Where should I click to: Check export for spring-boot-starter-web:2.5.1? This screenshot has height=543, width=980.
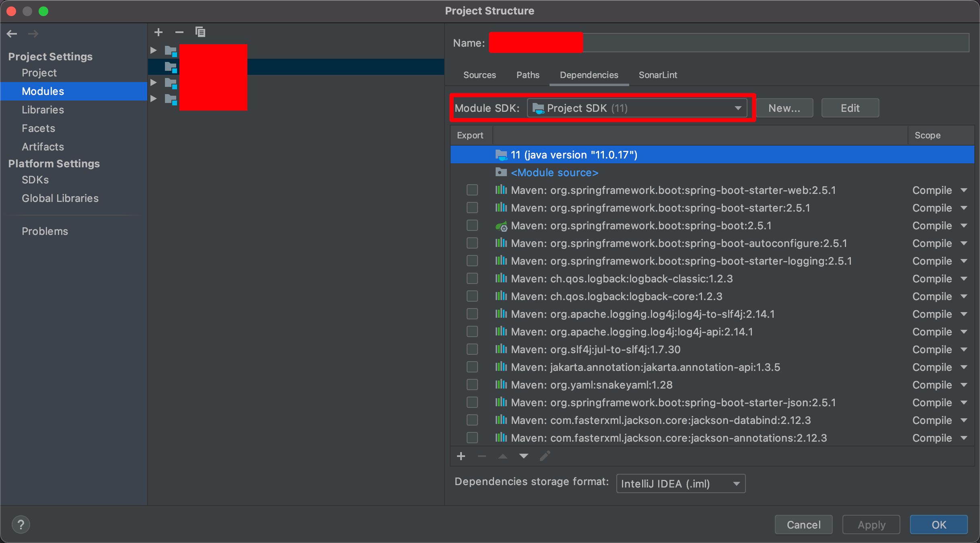tap(472, 190)
